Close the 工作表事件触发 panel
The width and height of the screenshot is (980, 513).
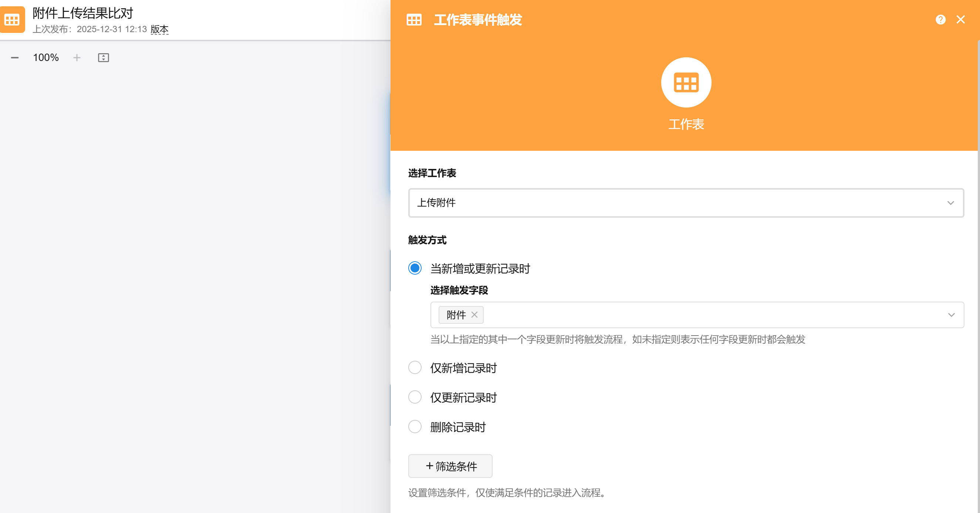961,20
